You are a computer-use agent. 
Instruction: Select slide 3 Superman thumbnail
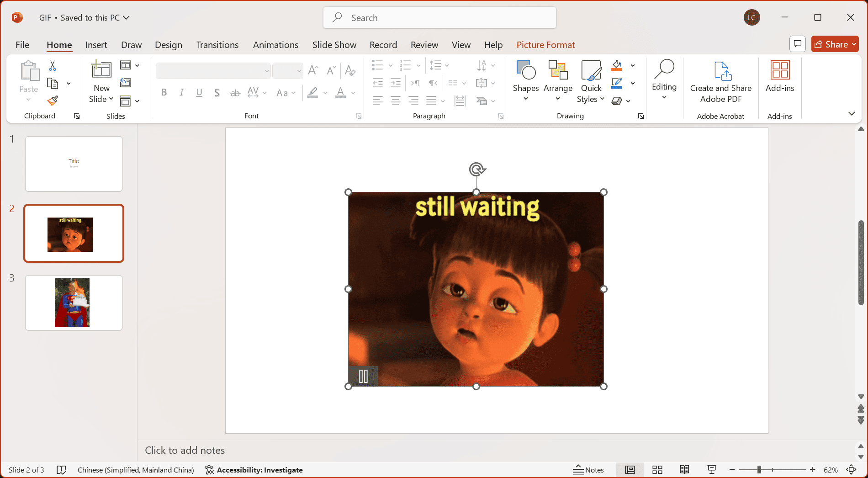(x=74, y=303)
